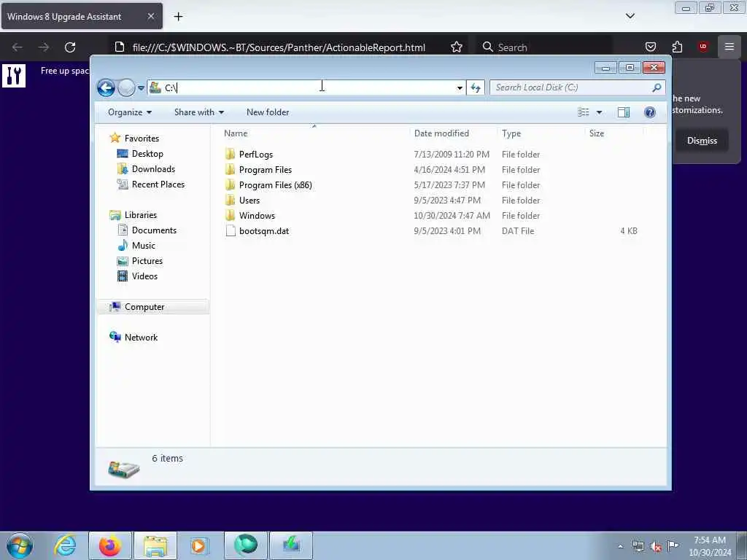Click the PerfLogs folder name
747x560 pixels.
[256, 155]
